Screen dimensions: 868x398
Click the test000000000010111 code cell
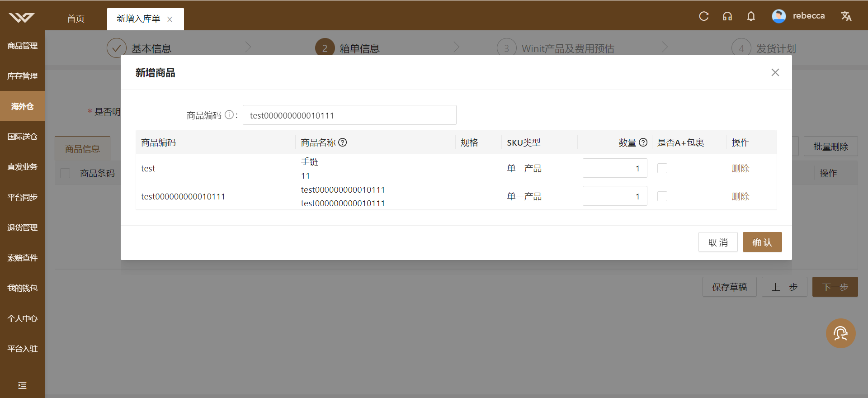(x=183, y=196)
